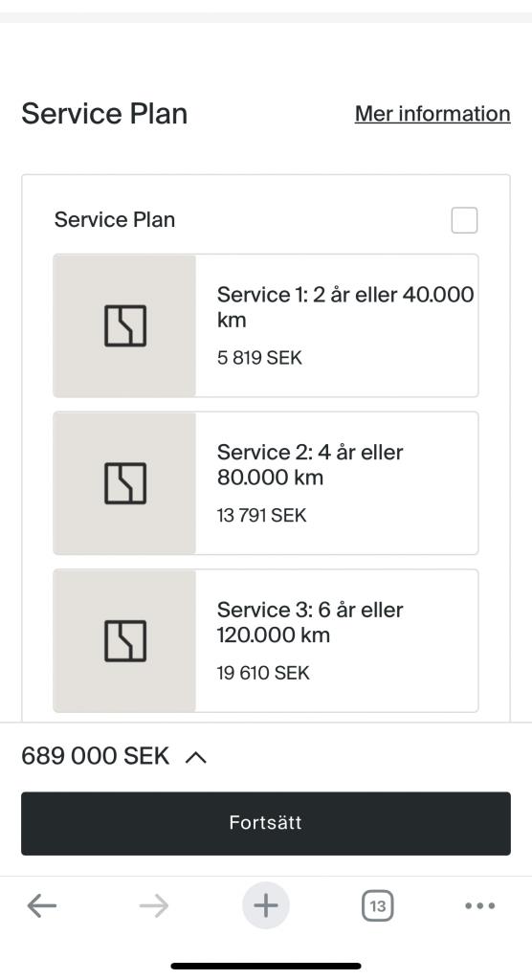Tap the 689 000 SEK total price
Image resolution: width=532 pixels, height=980 pixels.
tap(95, 756)
